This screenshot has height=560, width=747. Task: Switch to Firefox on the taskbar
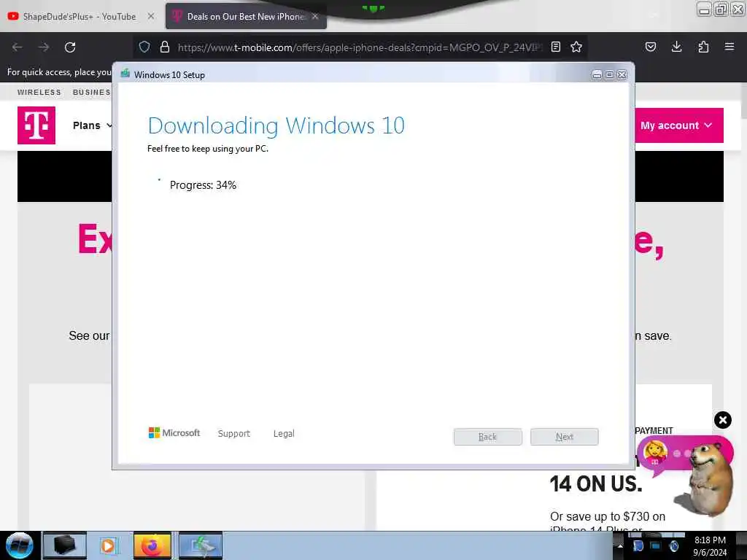(152, 545)
